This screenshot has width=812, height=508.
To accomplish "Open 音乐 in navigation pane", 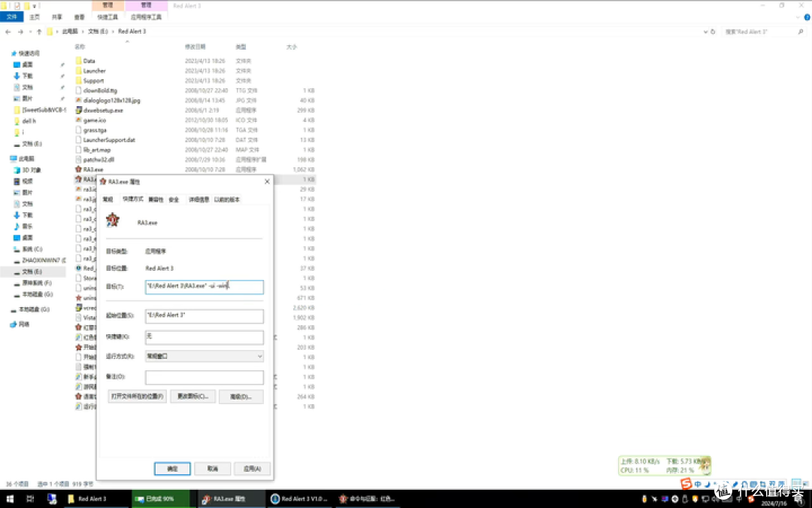I will click(x=28, y=227).
